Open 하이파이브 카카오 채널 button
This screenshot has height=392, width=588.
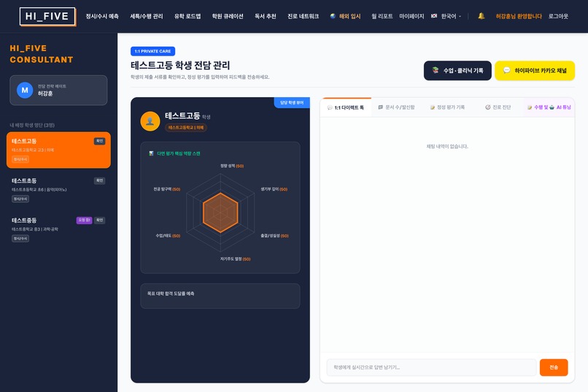tap(535, 71)
